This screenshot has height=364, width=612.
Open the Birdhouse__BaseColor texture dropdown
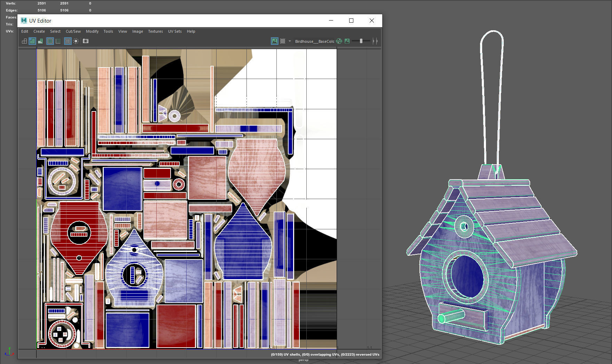pyautogui.click(x=315, y=41)
